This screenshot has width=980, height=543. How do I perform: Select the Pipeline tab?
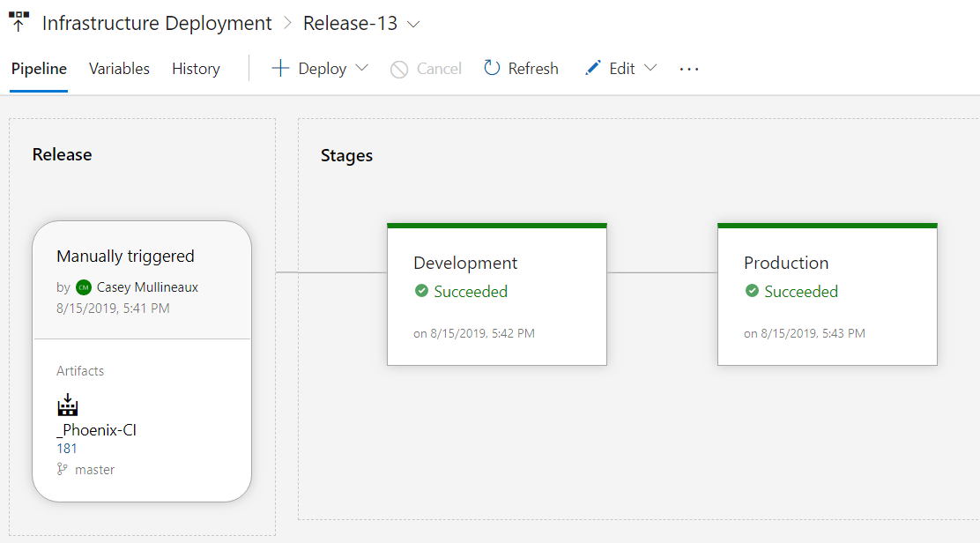(38, 68)
